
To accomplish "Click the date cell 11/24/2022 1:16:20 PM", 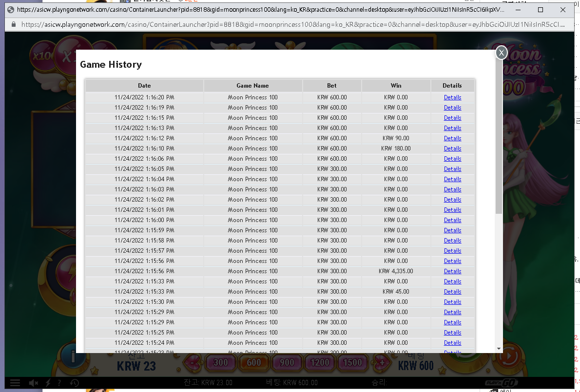I will (144, 97).
